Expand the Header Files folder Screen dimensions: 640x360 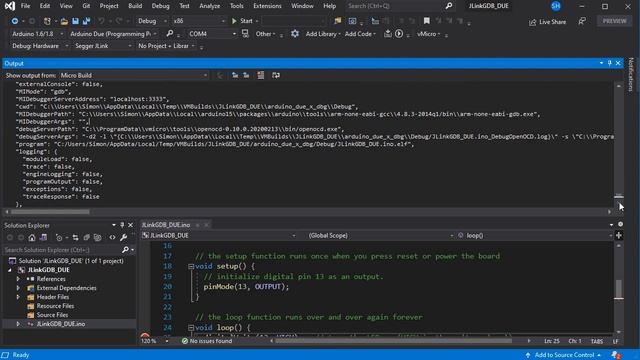click(x=18, y=297)
